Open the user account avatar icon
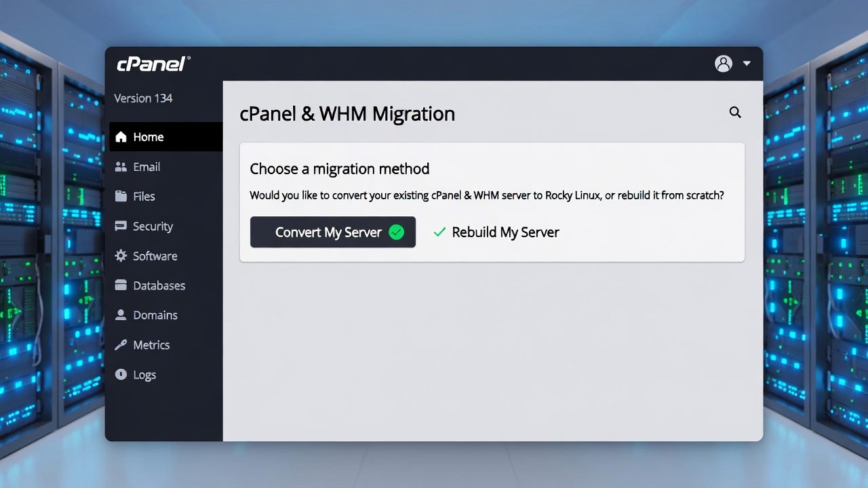Image resolution: width=868 pixels, height=488 pixels. [724, 64]
